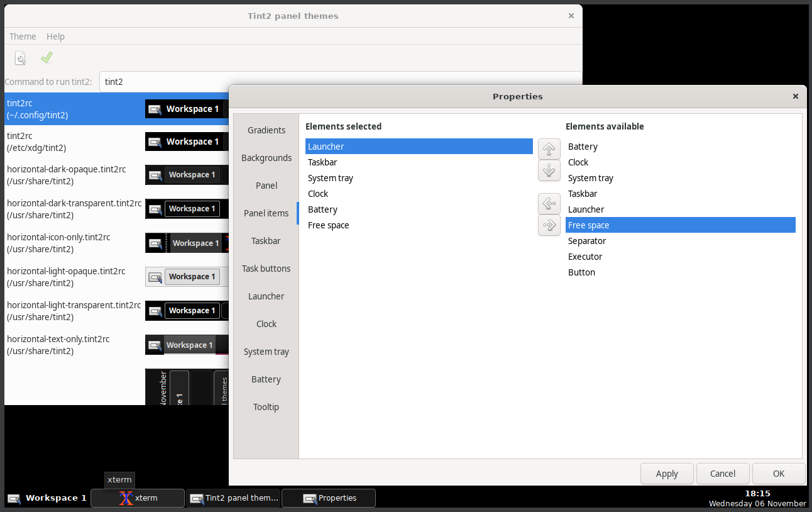
Task: Click the Cancel button
Action: click(722, 474)
